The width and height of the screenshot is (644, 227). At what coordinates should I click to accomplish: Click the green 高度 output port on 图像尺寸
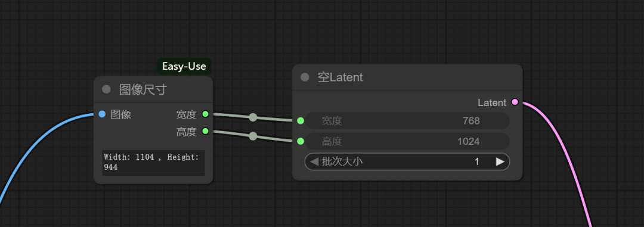206,131
